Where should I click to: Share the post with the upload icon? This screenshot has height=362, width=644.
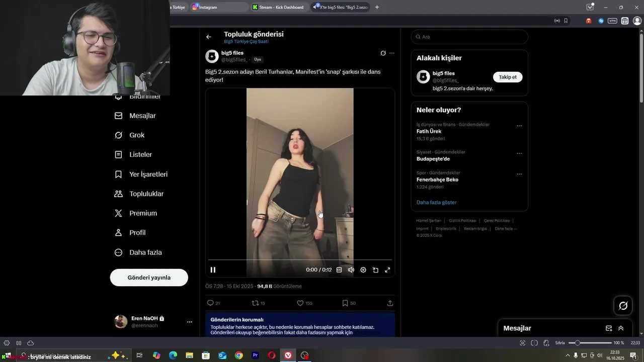tap(390, 303)
